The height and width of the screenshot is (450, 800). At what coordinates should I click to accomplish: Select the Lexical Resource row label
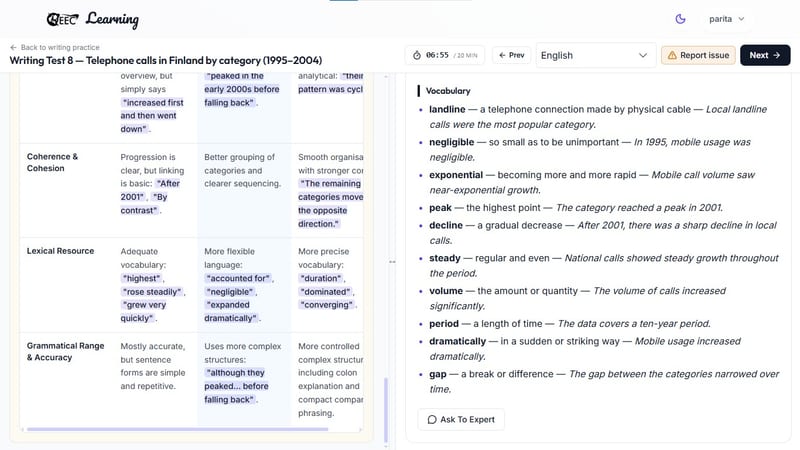pos(60,251)
